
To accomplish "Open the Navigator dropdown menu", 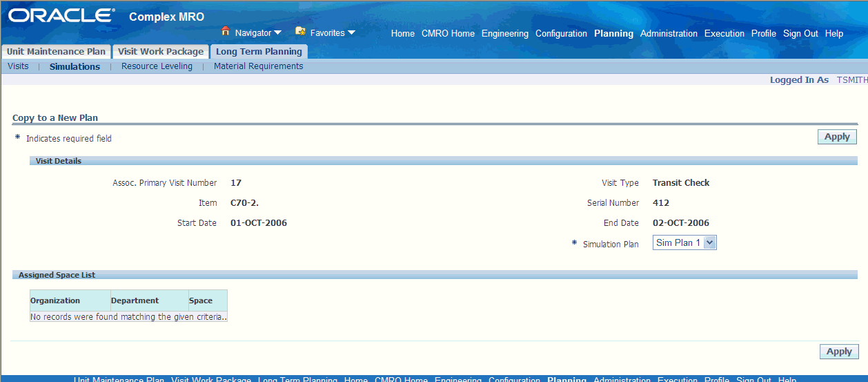I will 258,32.
